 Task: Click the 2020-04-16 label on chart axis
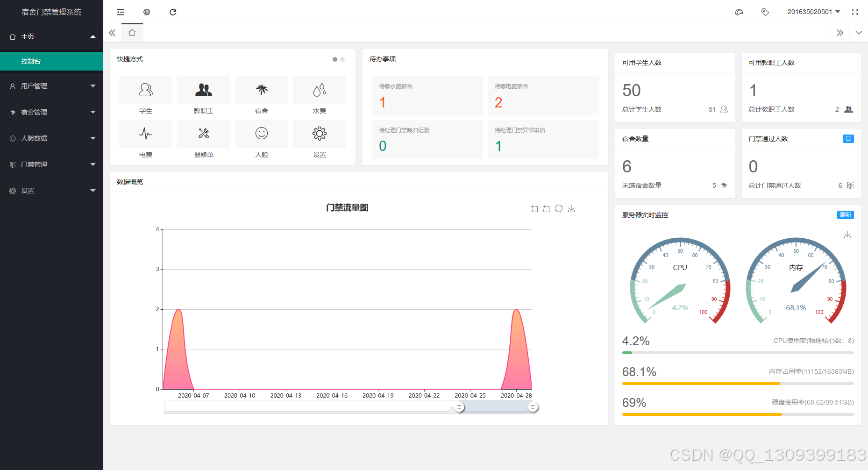(x=332, y=396)
